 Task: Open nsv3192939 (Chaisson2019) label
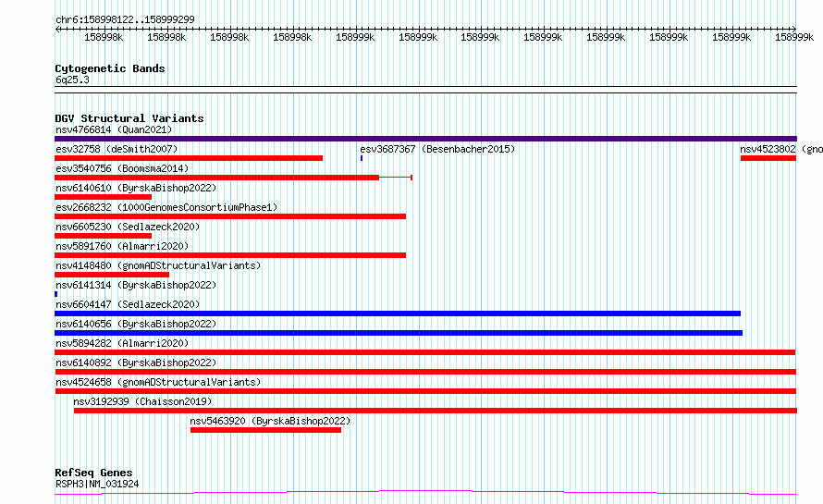[x=142, y=401]
